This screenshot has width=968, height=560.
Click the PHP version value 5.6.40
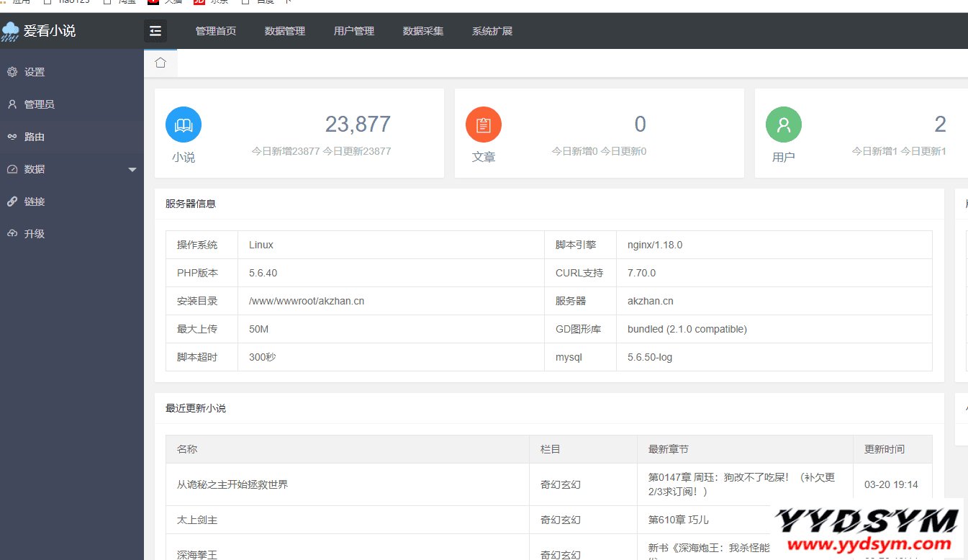(263, 273)
